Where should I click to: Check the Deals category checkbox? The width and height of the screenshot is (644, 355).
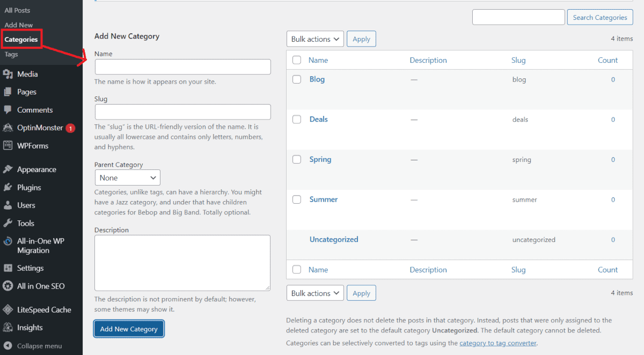click(297, 119)
